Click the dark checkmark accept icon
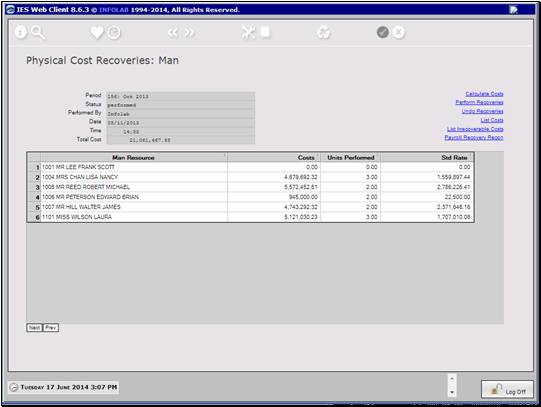541x407 pixels. (x=383, y=32)
